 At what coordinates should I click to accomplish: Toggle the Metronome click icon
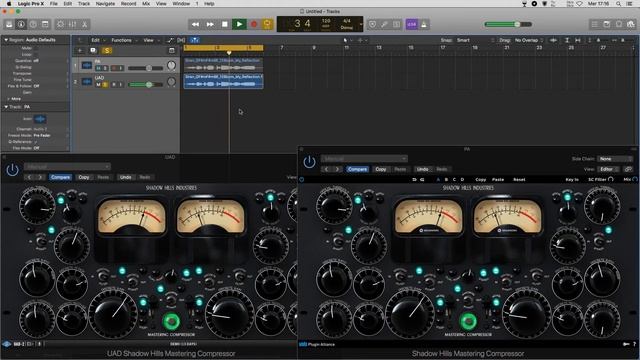[424, 24]
